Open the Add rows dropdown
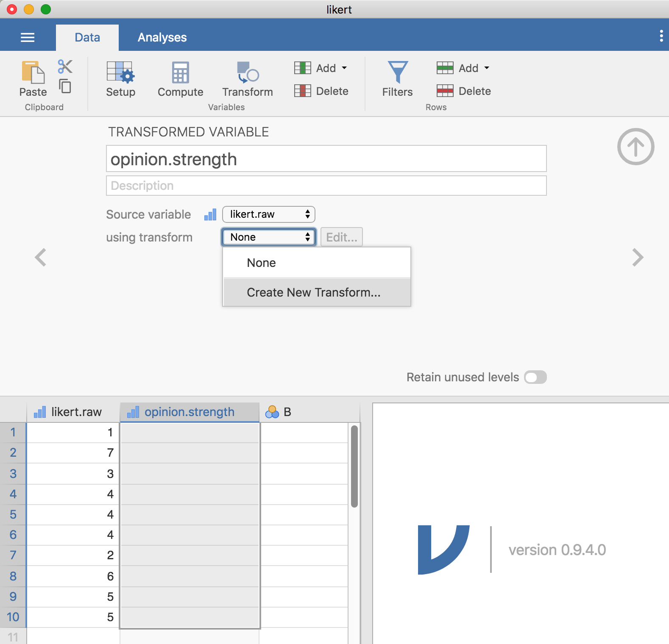The image size is (669, 644). click(x=464, y=68)
